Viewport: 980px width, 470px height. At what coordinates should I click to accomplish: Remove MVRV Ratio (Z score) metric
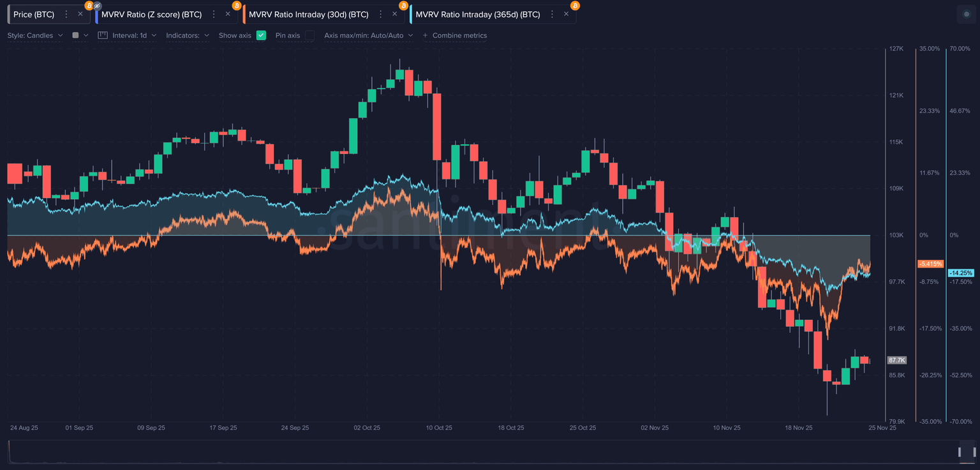(x=228, y=14)
